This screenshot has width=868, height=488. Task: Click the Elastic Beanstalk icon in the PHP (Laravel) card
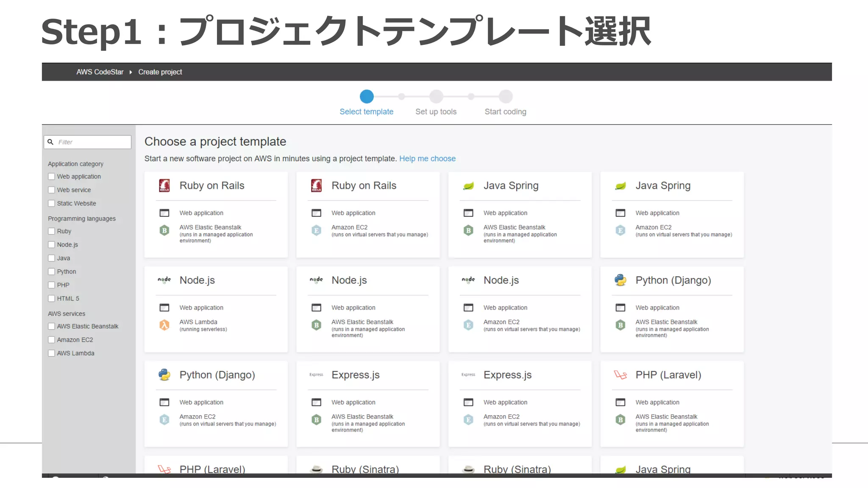click(x=620, y=420)
